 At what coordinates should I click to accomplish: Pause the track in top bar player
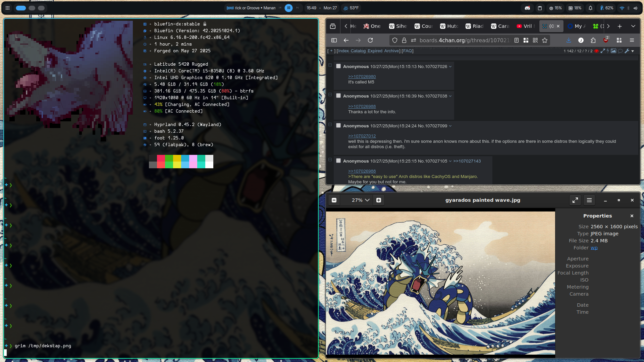[288, 8]
